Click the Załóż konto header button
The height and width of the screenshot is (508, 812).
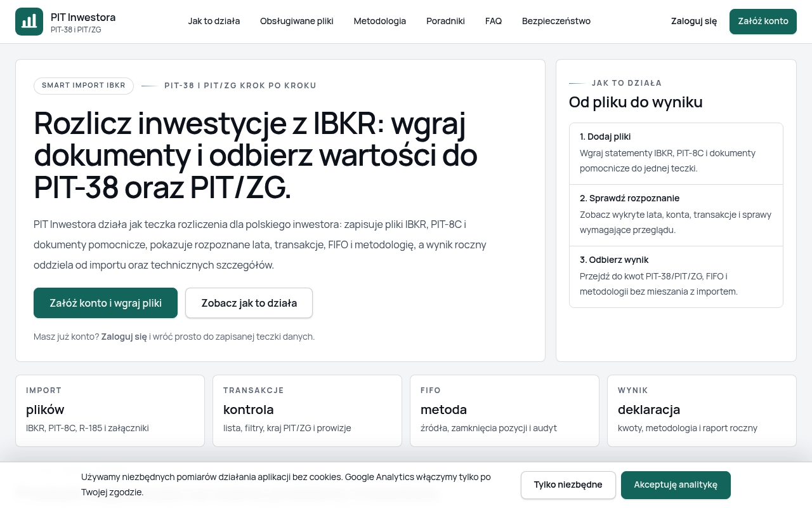click(x=763, y=22)
